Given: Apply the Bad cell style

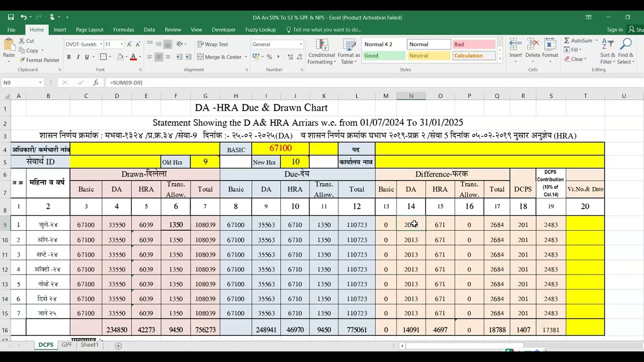Looking at the screenshot, I should coord(473,44).
